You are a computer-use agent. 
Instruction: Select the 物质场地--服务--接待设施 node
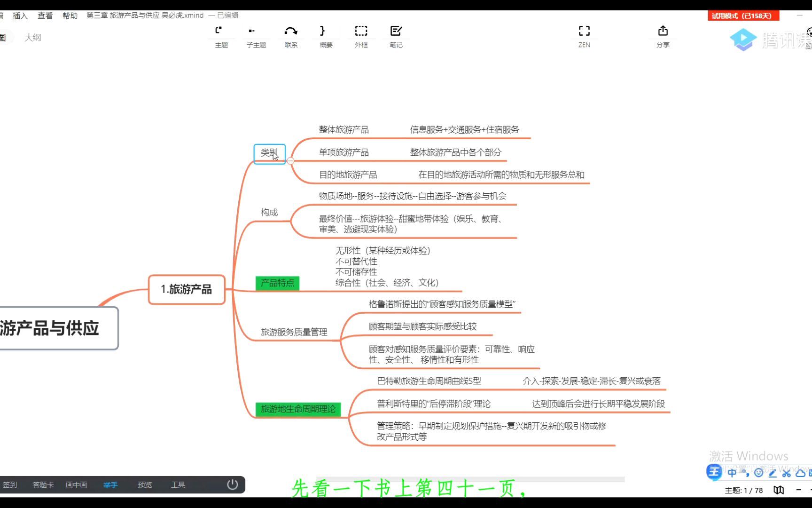coord(413,196)
